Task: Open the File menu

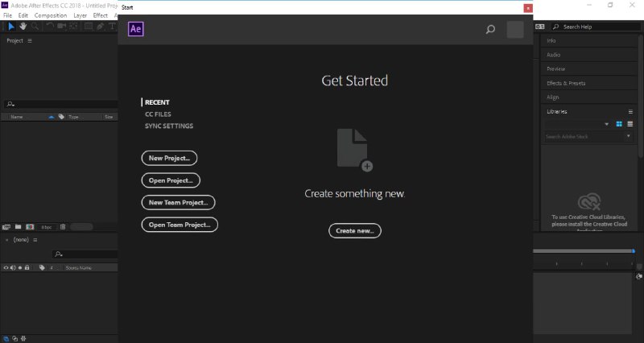Action: 7,15
